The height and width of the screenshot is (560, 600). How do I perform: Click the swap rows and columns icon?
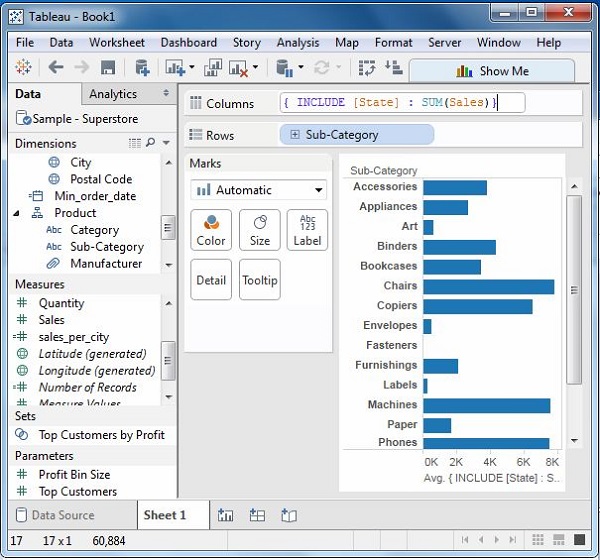point(367,68)
